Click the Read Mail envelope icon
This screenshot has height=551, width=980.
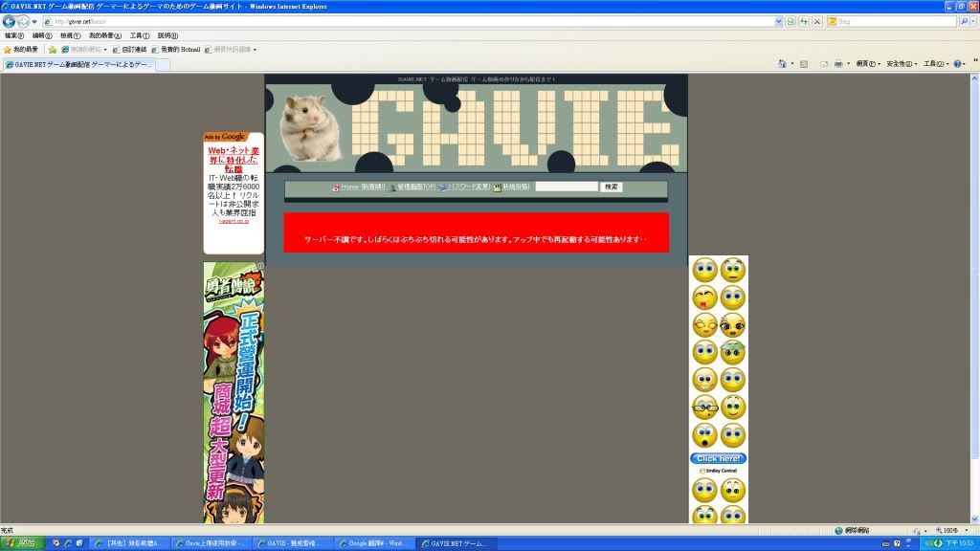click(824, 64)
